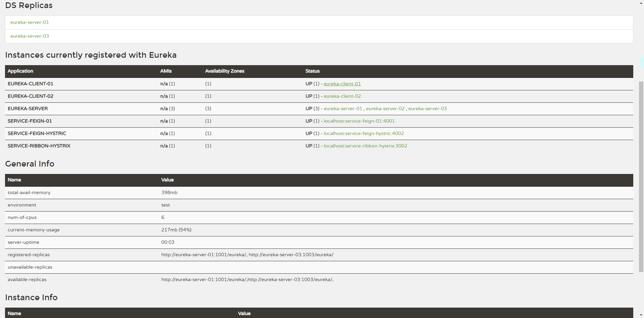The width and height of the screenshot is (644, 318).
Task: Click the n/a (3) AMIs cell
Action: 168,108
